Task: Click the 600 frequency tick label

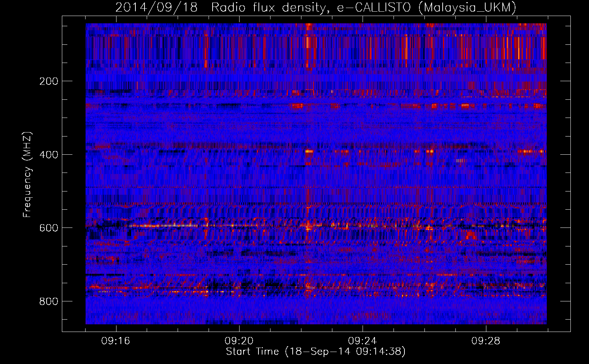Action: [x=48, y=228]
